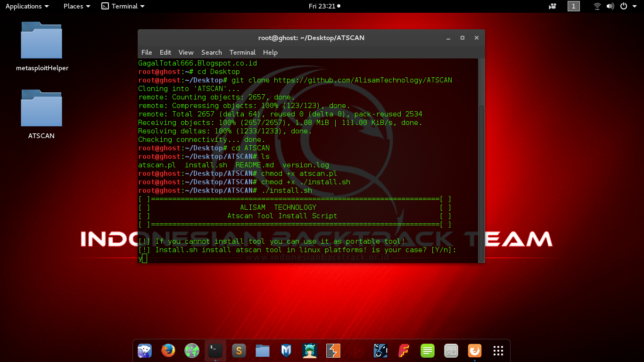Click the terminal title 'root@ghost: ~/Desktop/ATSCAN'
This screenshot has height=362, width=644.
[311, 38]
